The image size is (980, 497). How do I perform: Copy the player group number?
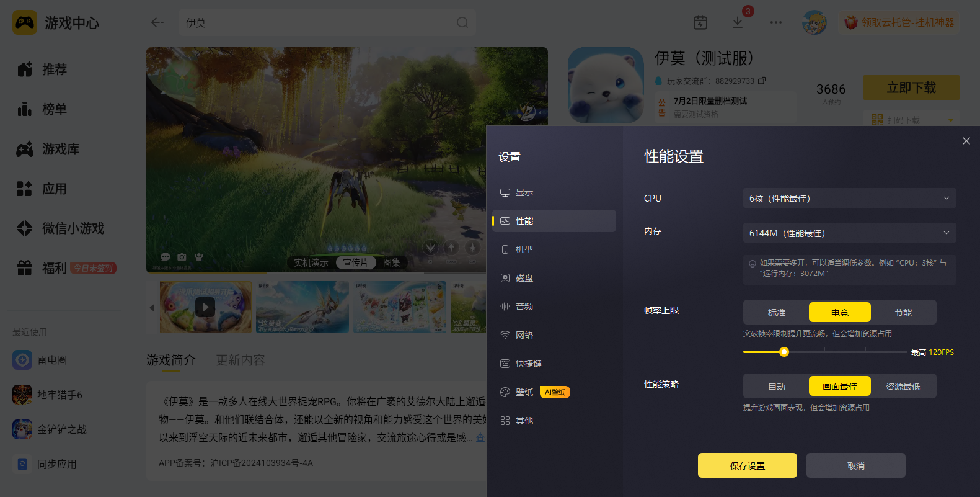pyautogui.click(x=762, y=81)
